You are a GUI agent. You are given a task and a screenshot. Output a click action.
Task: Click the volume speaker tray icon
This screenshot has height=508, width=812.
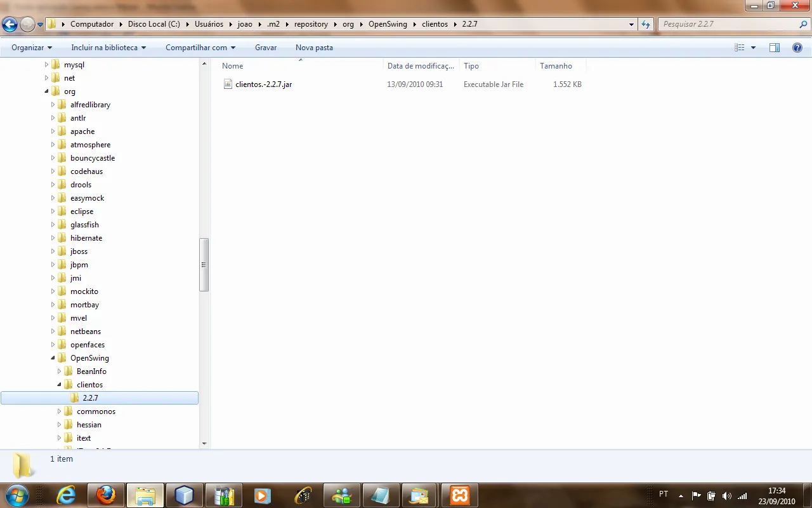click(x=726, y=495)
